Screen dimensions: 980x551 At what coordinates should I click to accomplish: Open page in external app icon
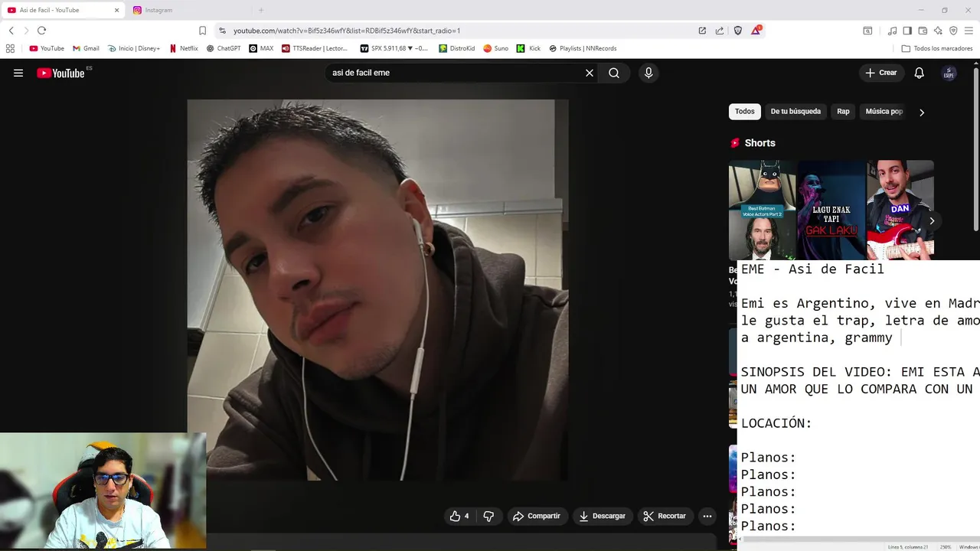(x=702, y=31)
